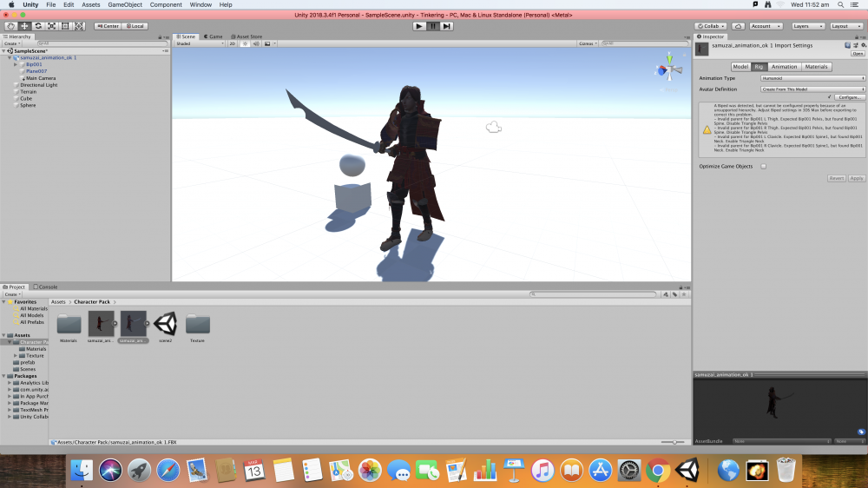
Task: Expand the Texture folder in Project tree
Action: pos(16,356)
